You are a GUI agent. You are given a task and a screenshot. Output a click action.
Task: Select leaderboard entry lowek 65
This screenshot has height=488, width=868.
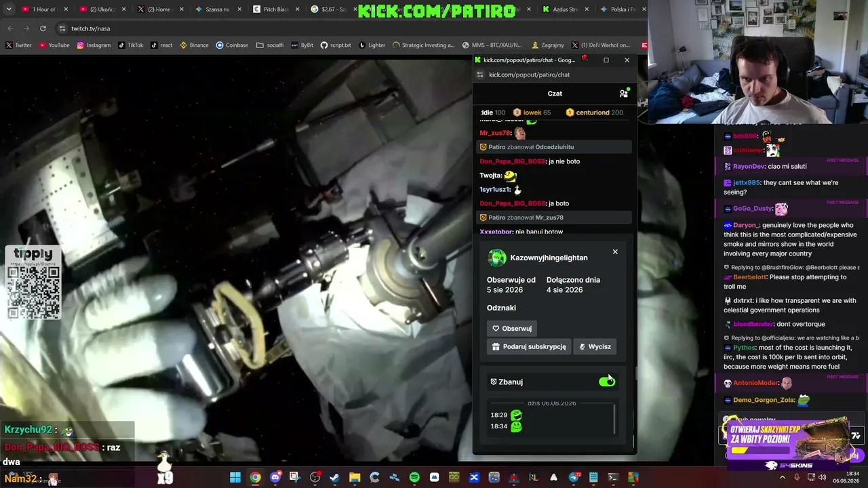point(532,113)
